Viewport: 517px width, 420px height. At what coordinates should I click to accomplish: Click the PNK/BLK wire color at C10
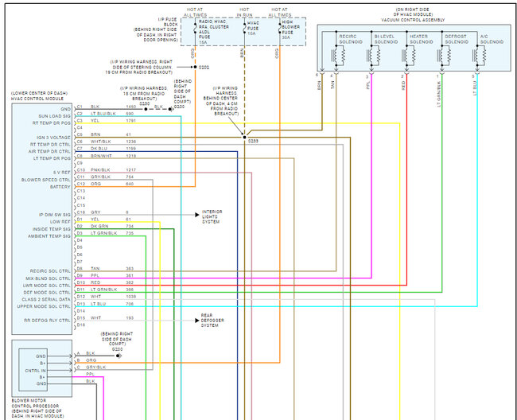click(100, 170)
